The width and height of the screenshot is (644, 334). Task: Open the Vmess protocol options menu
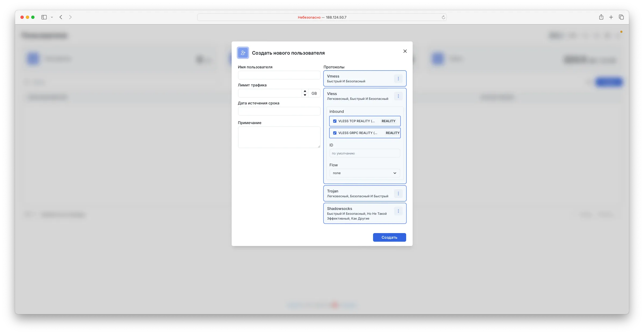[398, 79]
